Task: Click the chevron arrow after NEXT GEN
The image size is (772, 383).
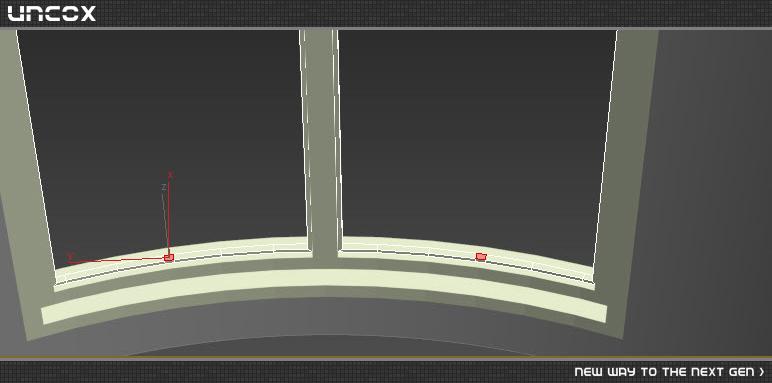Action: point(762,372)
